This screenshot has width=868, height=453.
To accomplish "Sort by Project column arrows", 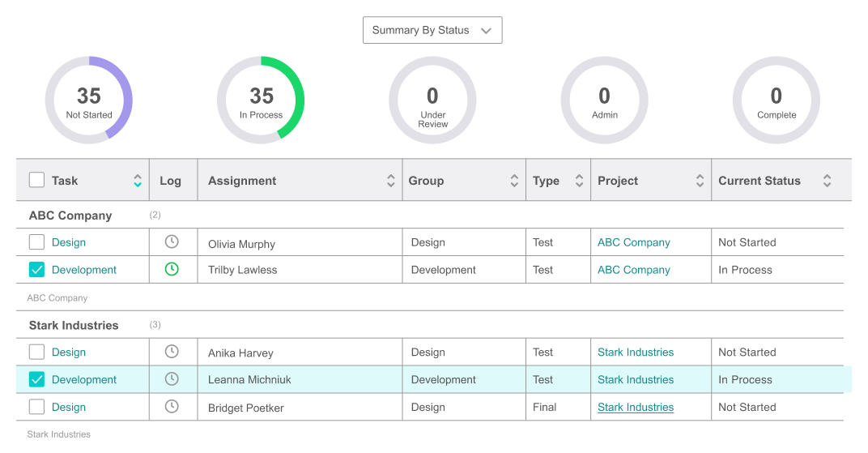I will coord(700,181).
